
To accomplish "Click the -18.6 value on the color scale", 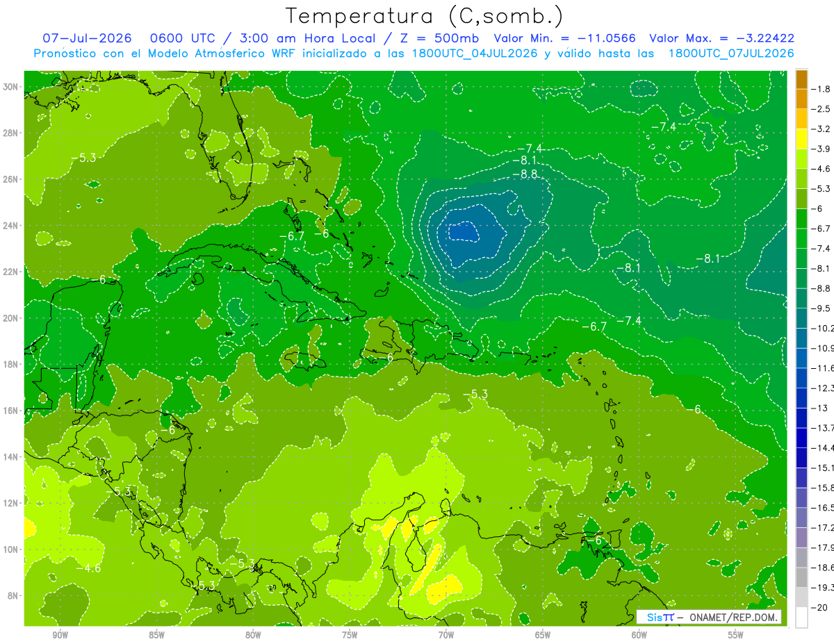I will point(822,568).
